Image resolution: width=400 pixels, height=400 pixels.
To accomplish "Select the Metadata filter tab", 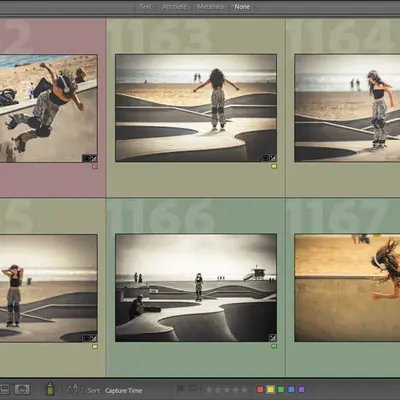I will coord(210,7).
